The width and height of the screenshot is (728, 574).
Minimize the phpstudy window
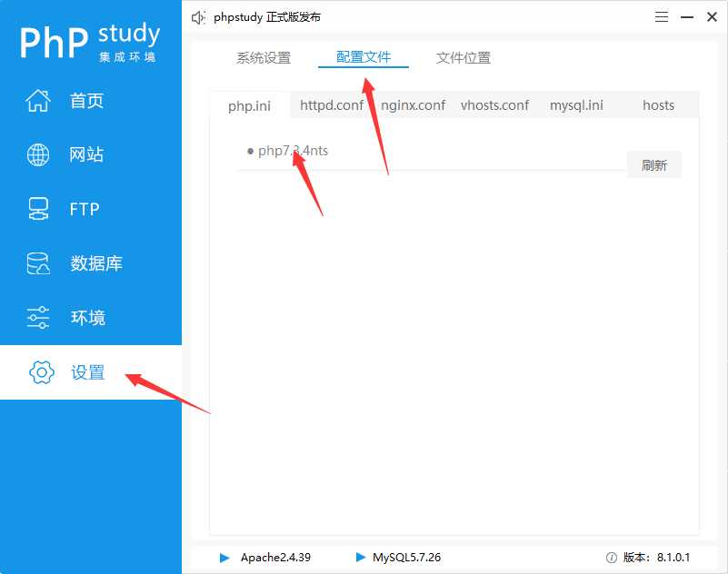pos(687,17)
